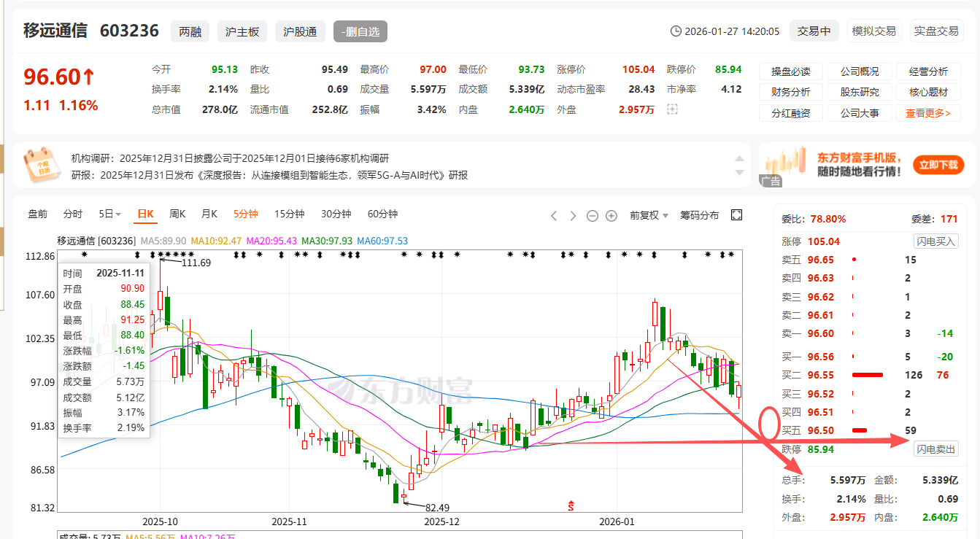Click the 涨停价 105.04 value in header
The image size is (980, 539).
[638, 70]
